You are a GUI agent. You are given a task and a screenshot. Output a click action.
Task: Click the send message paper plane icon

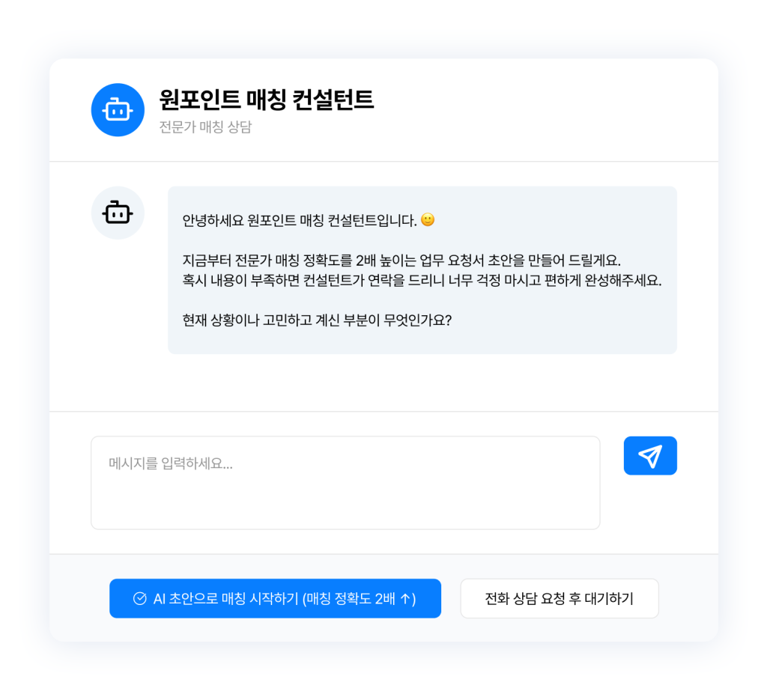[650, 455]
